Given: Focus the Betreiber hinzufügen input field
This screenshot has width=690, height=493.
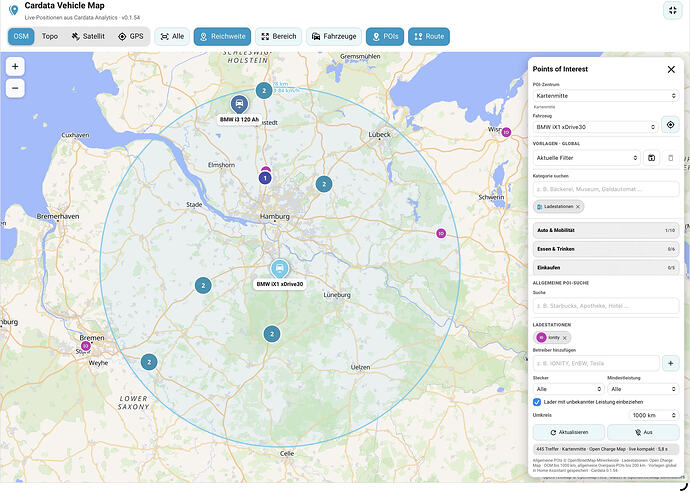Looking at the screenshot, I should coord(596,363).
